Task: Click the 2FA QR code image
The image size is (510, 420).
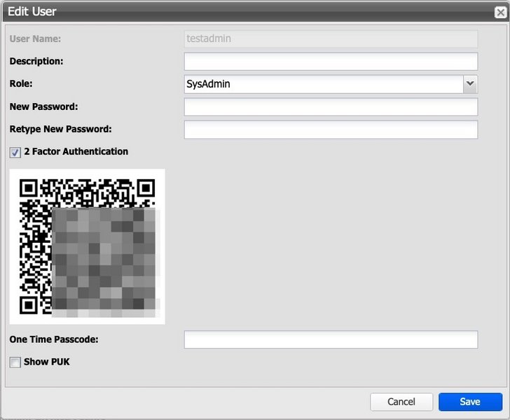Action: pos(87,246)
